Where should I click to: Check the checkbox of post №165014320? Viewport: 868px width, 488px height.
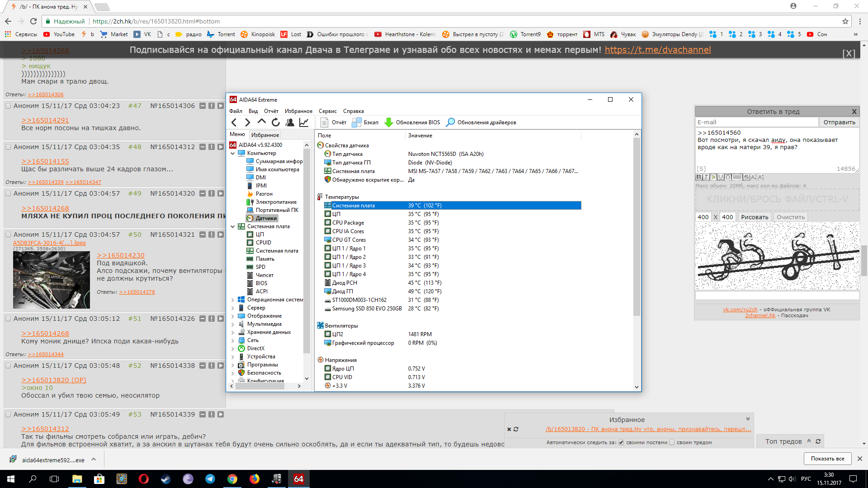pyautogui.click(x=8, y=193)
